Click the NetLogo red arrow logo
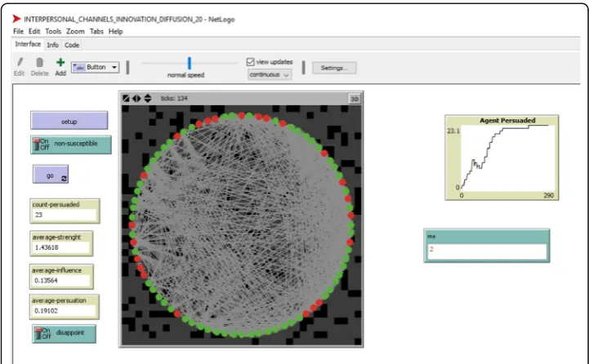 click(x=16, y=19)
